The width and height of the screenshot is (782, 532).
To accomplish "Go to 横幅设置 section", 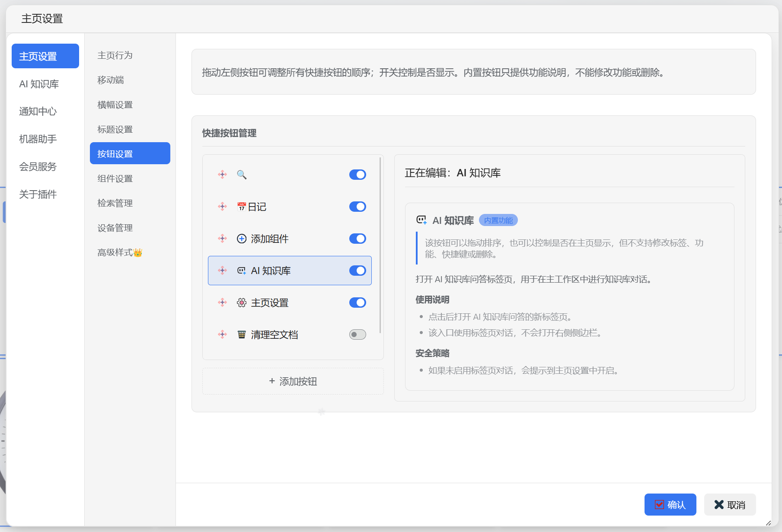I will [x=130, y=105].
